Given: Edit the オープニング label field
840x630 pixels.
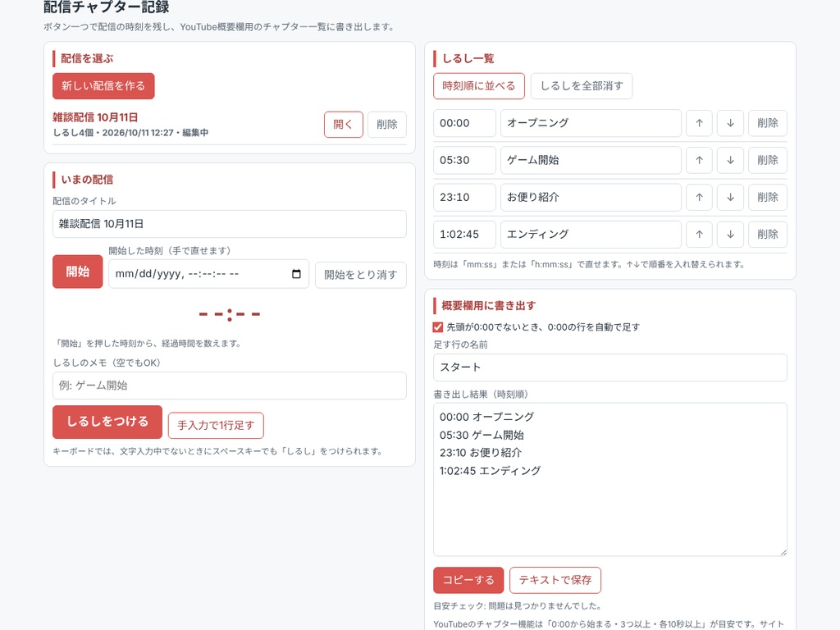Looking at the screenshot, I should pyautogui.click(x=591, y=123).
